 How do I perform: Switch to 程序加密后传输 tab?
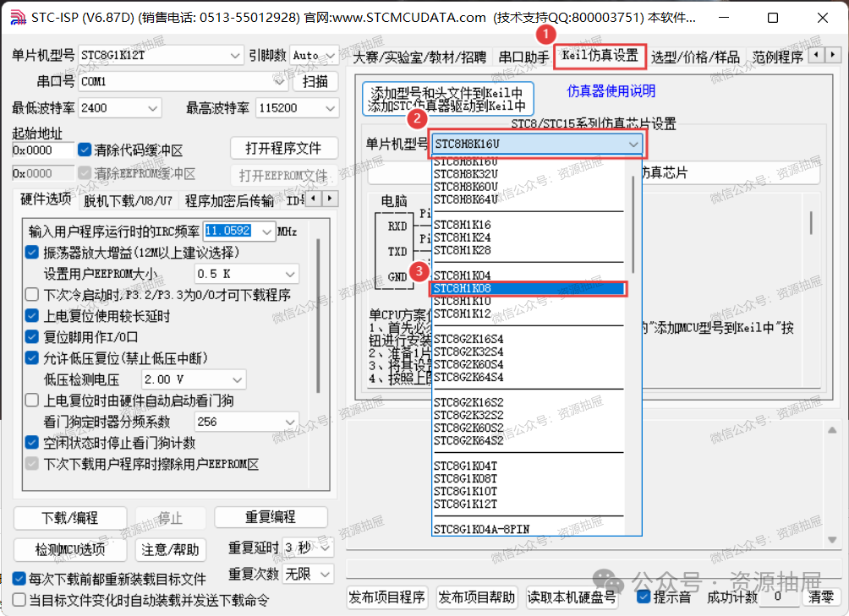pyautogui.click(x=229, y=201)
